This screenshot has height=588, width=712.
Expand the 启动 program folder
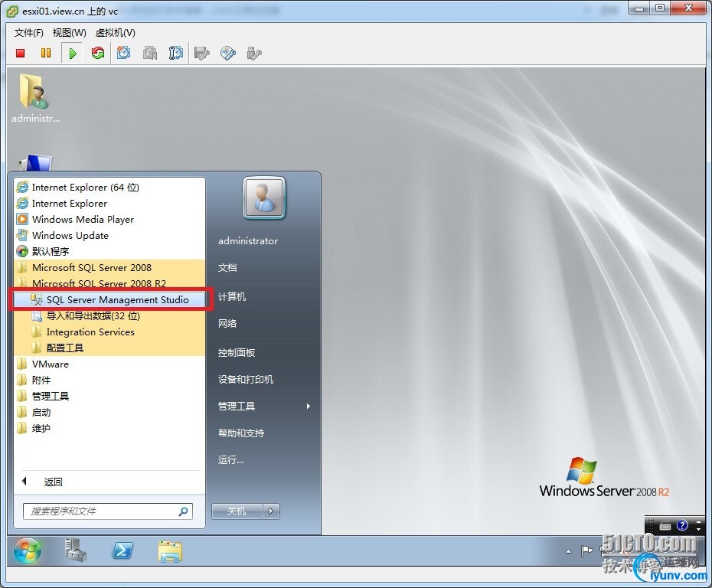(x=109, y=412)
